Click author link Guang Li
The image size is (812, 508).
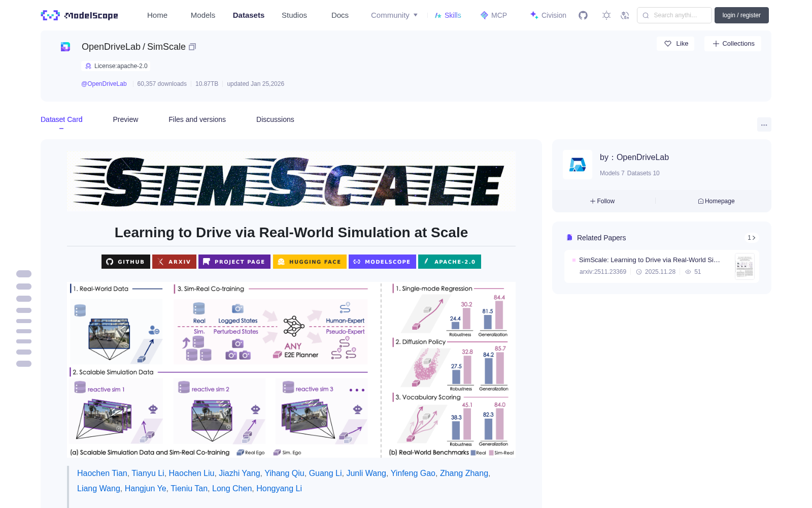pos(325,473)
